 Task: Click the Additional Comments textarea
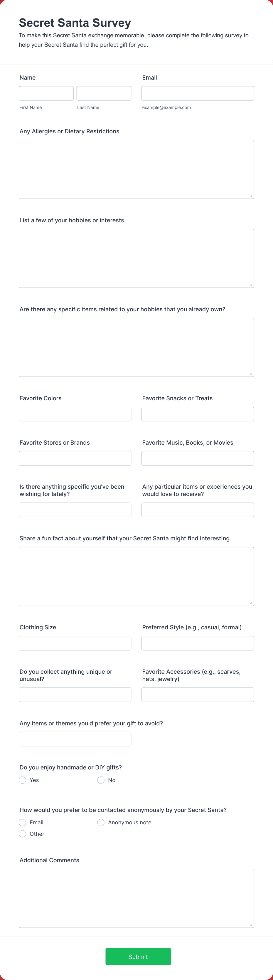tap(136, 898)
